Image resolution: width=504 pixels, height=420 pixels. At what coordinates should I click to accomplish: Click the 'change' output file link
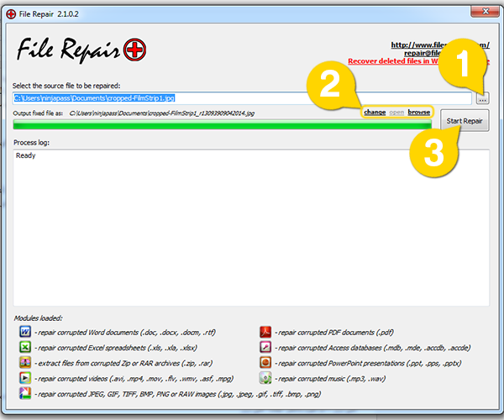(375, 113)
